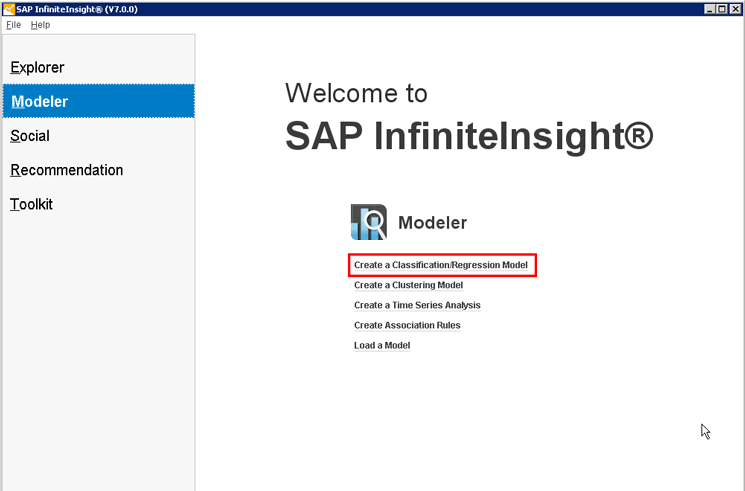The image size is (745, 491).
Task: Click the Modeler magnifier chart icon
Action: (x=368, y=222)
